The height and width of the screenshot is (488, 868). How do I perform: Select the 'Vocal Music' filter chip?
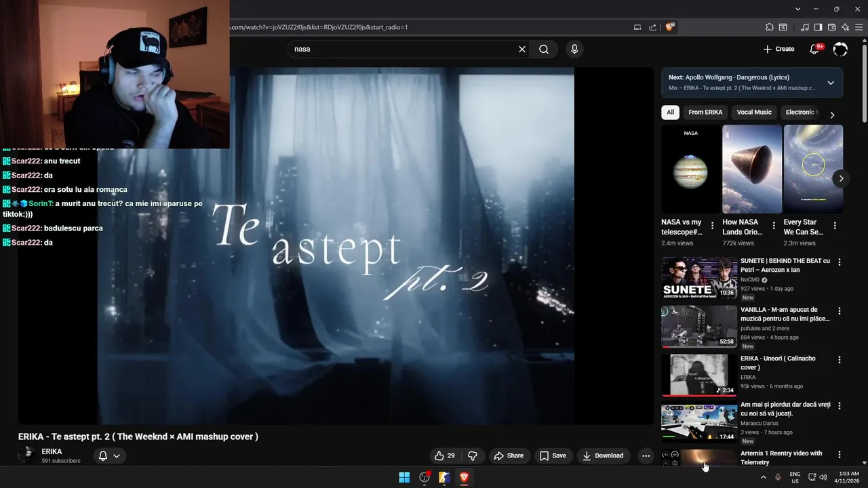click(x=754, y=112)
